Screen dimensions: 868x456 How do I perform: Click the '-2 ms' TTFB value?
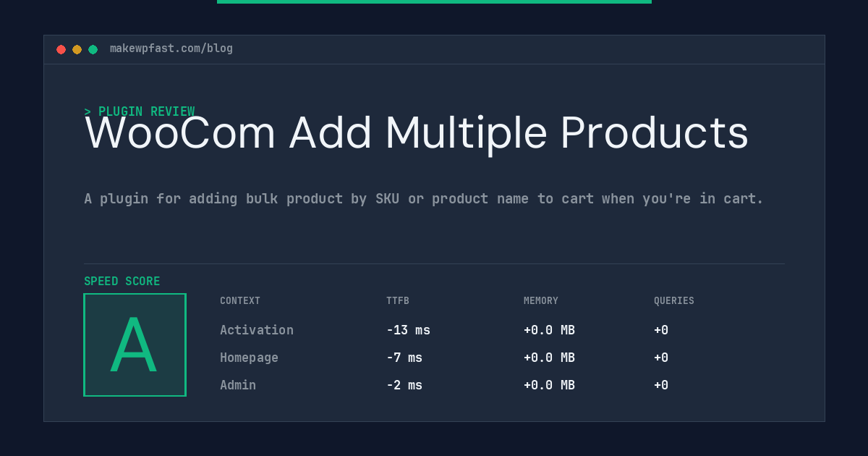click(404, 385)
